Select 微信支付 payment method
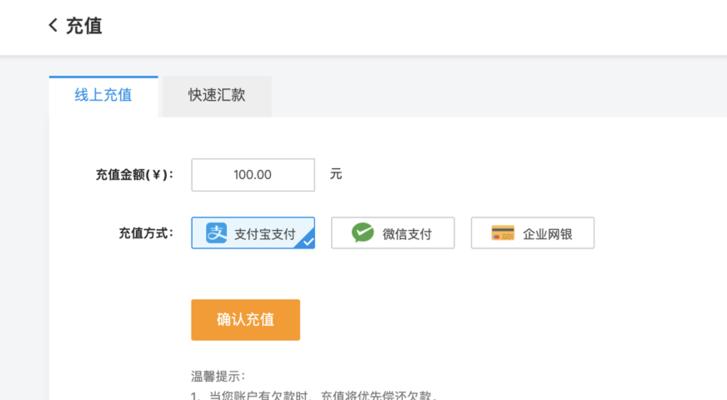 pos(393,233)
